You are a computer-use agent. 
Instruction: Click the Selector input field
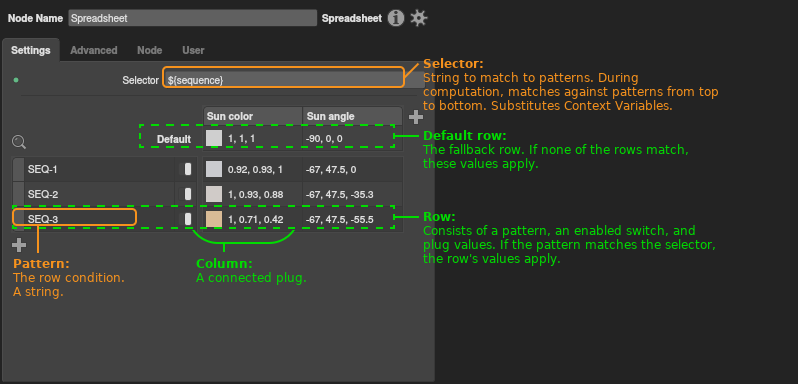pos(283,80)
